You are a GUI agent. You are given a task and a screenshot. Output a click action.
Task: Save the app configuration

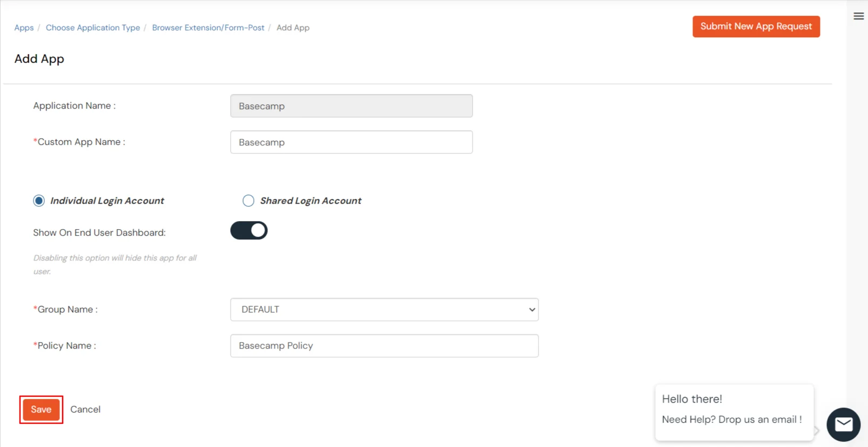[x=41, y=410]
